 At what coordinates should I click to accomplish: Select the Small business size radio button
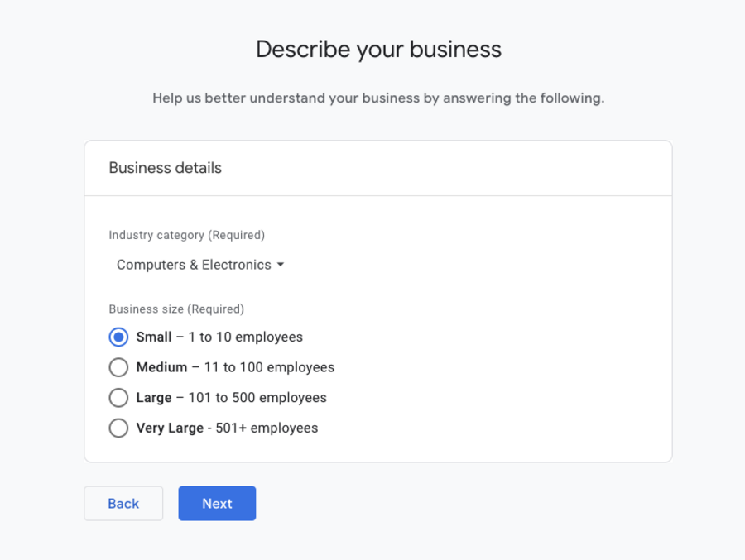click(x=118, y=337)
